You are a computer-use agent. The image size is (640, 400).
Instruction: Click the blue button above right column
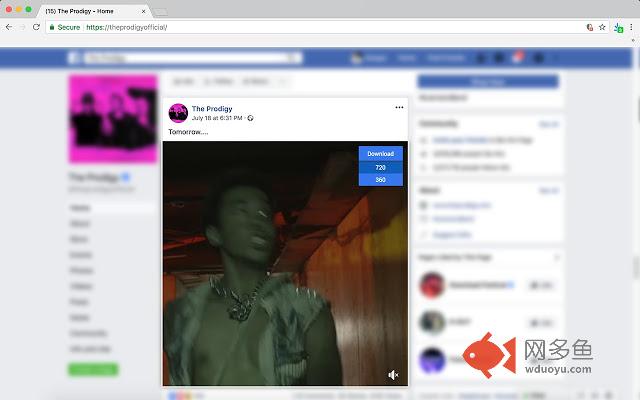click(x=488, y=82)
